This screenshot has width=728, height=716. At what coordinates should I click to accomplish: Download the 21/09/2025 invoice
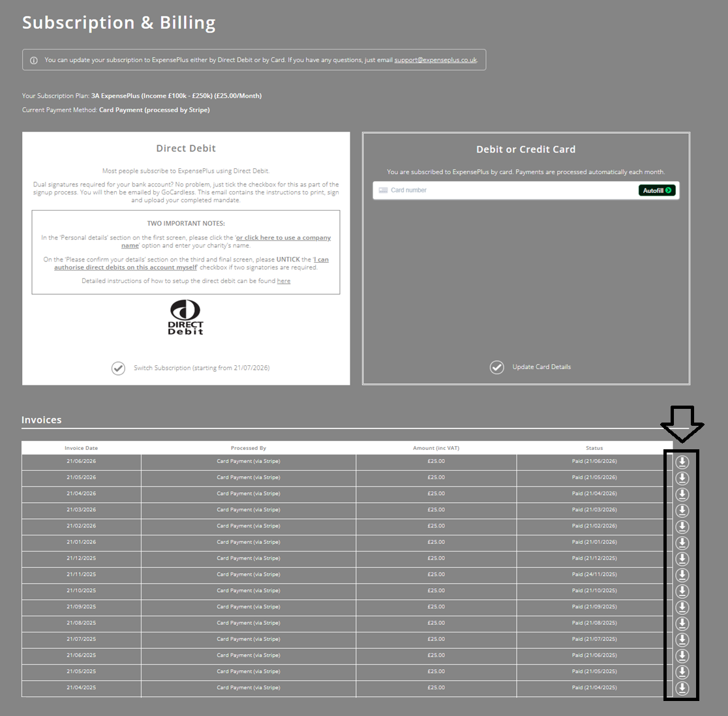click(682, 607)
